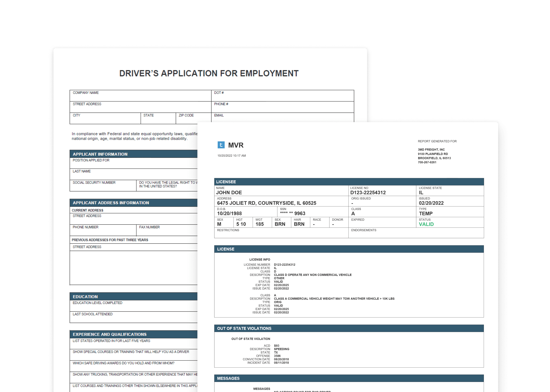Click the address 6475 JOLIET RD, COUNTRYSIDE
The width and height of the screenshot is (550, 392).
click(x=267, y=203)
